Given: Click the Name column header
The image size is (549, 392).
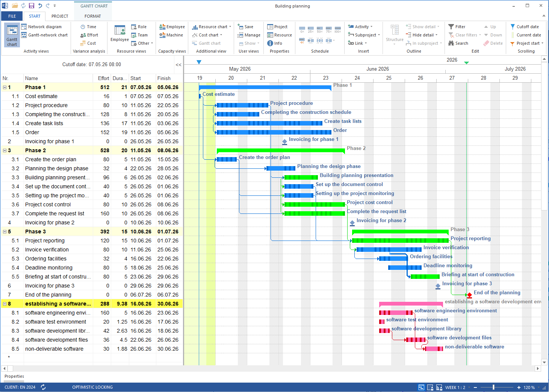Looking at the screenshot, I should click(58, 78).
